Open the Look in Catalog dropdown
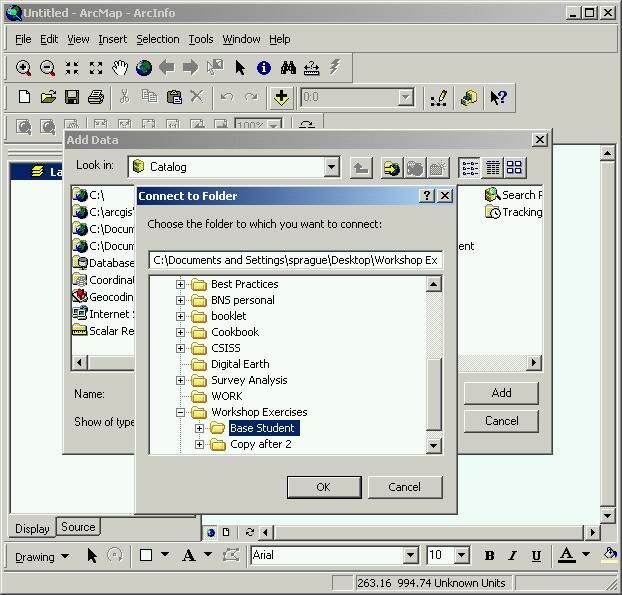This screenshot has width=622, height=595. coord(331,167)
